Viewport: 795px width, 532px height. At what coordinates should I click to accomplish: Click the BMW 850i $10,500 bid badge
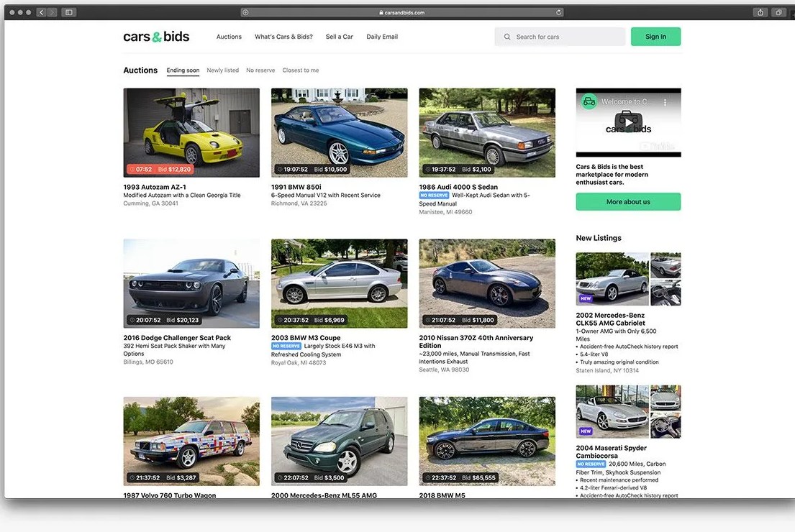coord(312,169)
